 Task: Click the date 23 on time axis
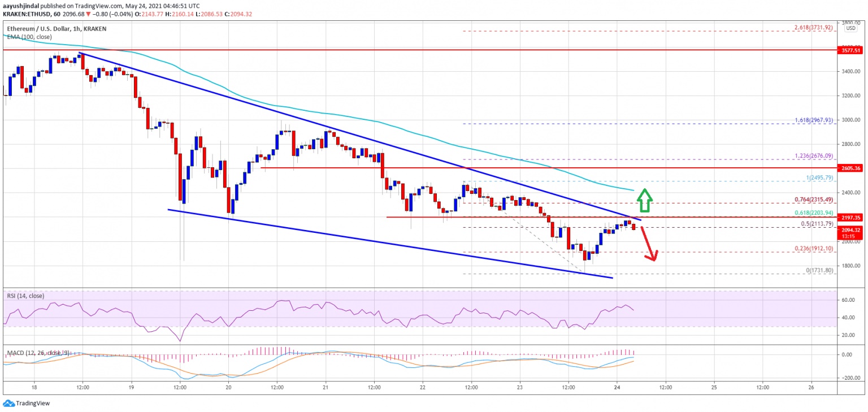(x=520, y=389)
